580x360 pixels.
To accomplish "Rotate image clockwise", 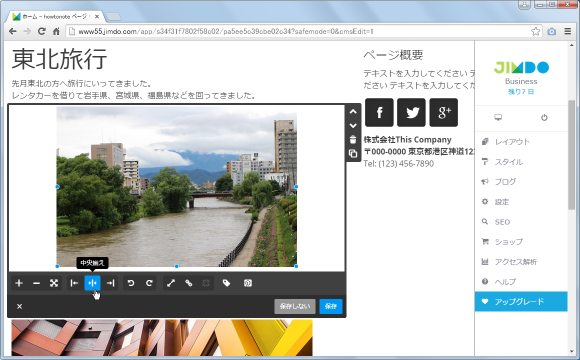I will [149, 283].
